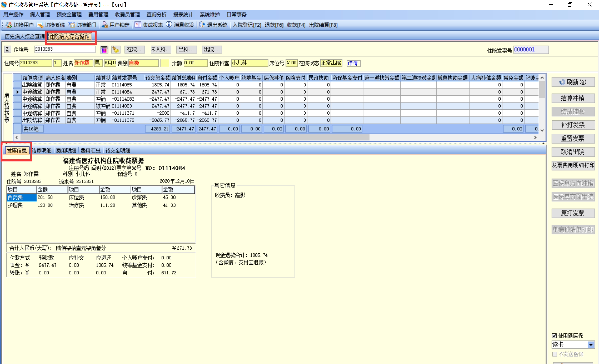599x364 pixels.
Task: Click the 详情 details link
Action: tap(353, 63)
